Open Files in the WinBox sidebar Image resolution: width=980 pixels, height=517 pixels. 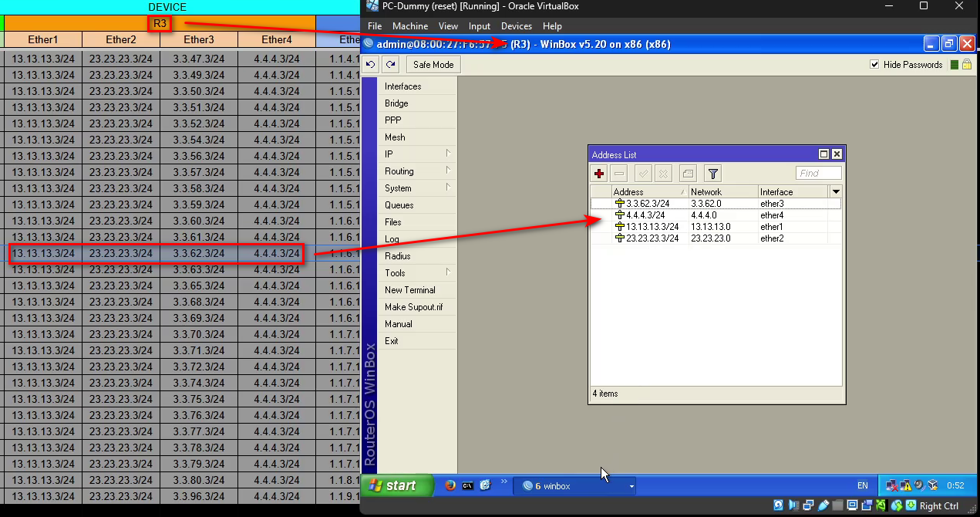pyautogui.click(x=418, y=222)
